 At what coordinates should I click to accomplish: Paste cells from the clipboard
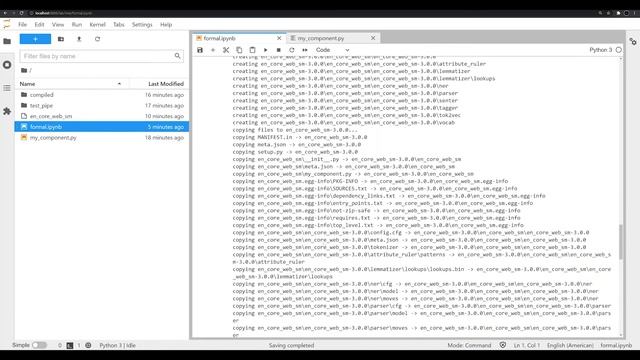(x=252, y=50)
